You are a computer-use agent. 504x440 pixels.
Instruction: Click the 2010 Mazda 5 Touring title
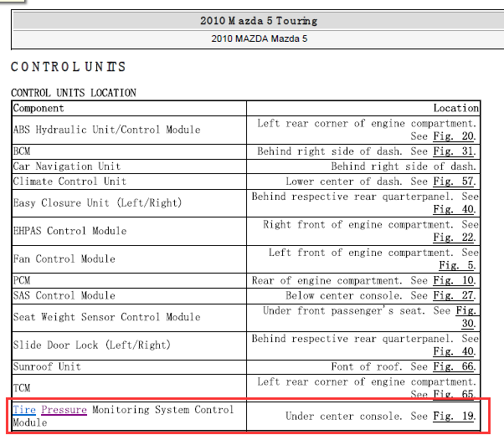259,21
